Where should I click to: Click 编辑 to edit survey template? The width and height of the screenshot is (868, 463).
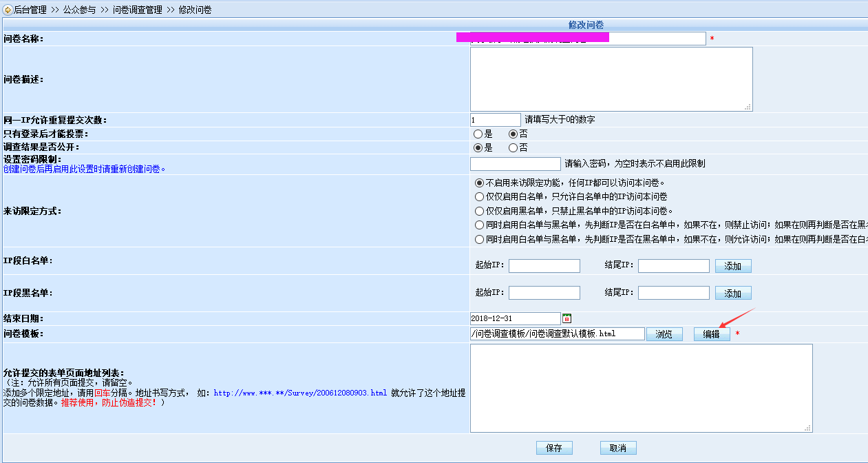(711, 334)
